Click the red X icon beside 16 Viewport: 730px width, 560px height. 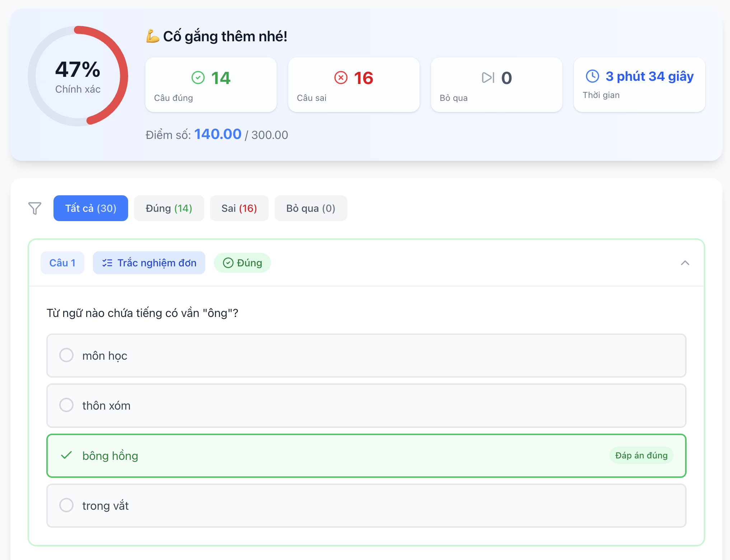tap(341, 78)
